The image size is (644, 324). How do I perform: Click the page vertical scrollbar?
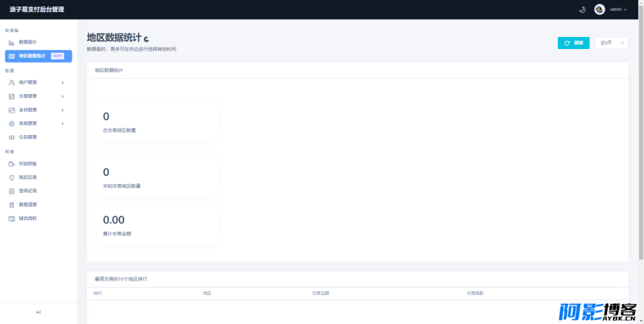[641, 139]
